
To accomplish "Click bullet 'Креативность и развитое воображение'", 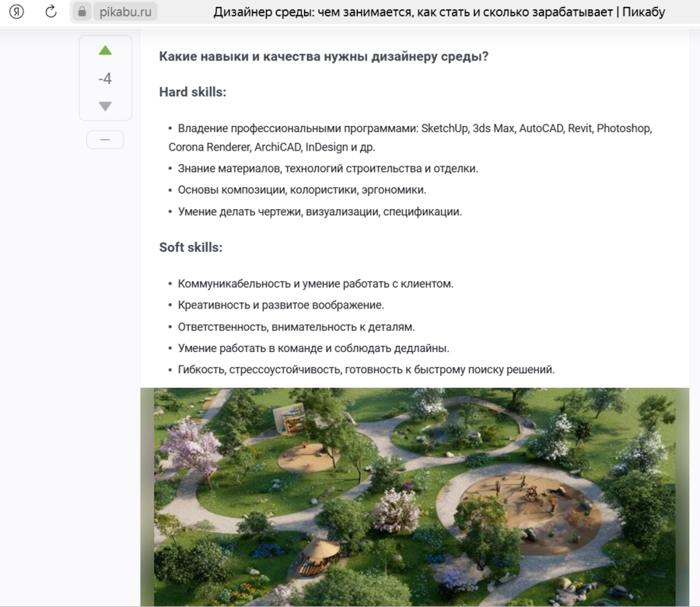I will tap(281, 305).
